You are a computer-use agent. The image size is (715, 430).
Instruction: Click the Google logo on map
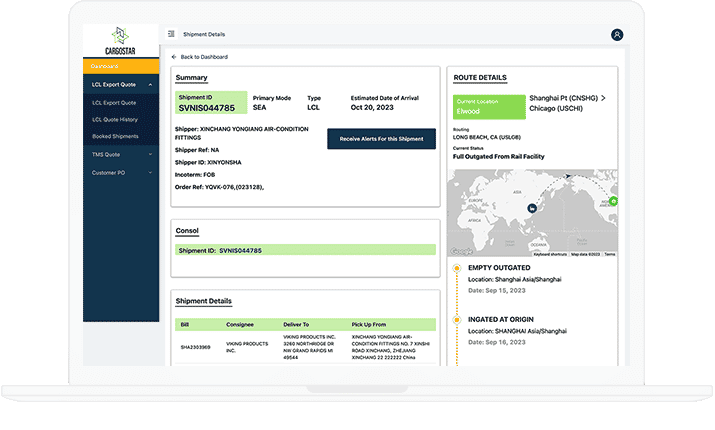click(x=462, y=252)
